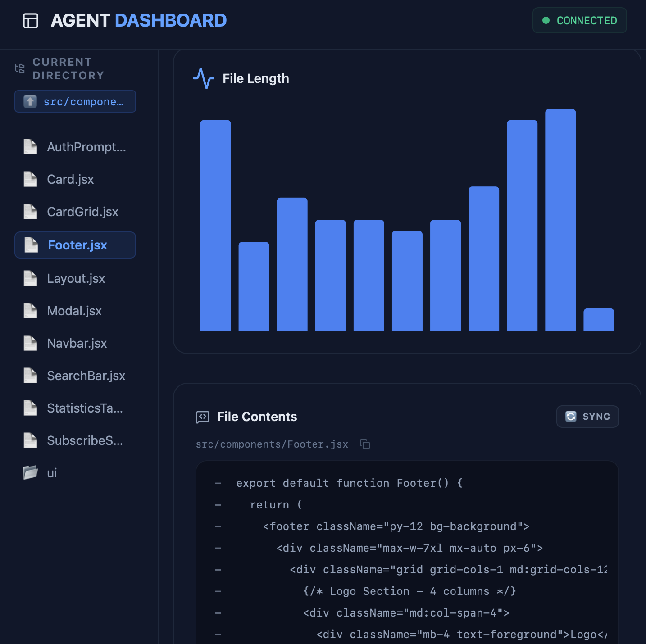Click the folder icon next to ui
This screenshot has width=646, height=644.
click(x=30, y=473)
